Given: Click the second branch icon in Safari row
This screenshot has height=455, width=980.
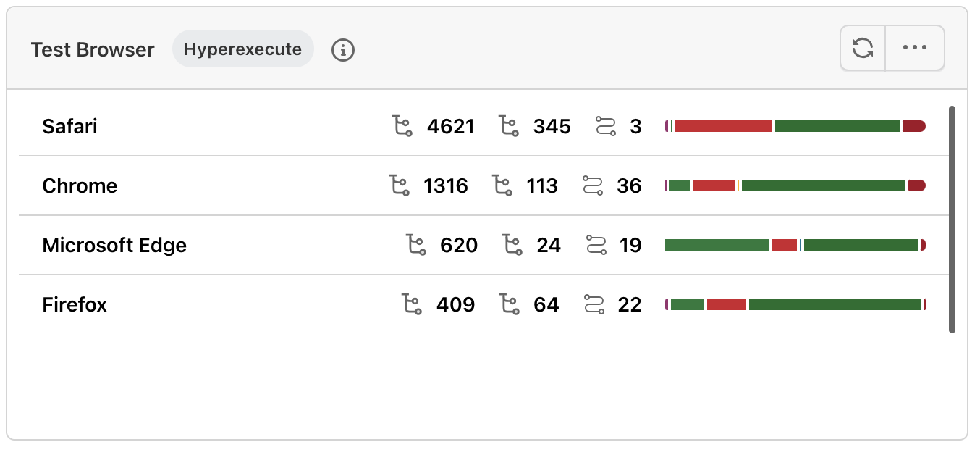Looking at the screenshot, I should pos(509,127).
